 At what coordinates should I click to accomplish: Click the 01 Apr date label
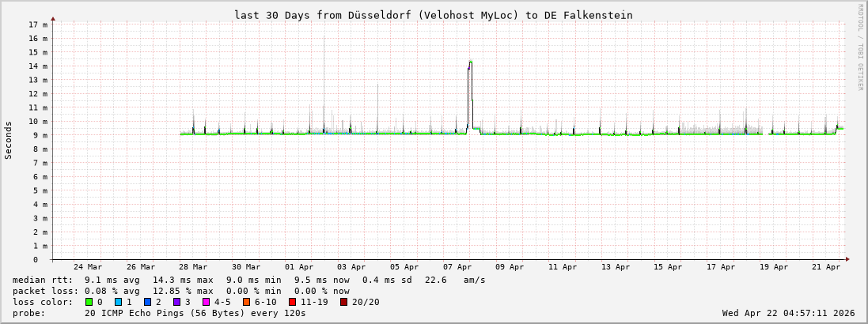pyautogui.click(x=299, y=267)
